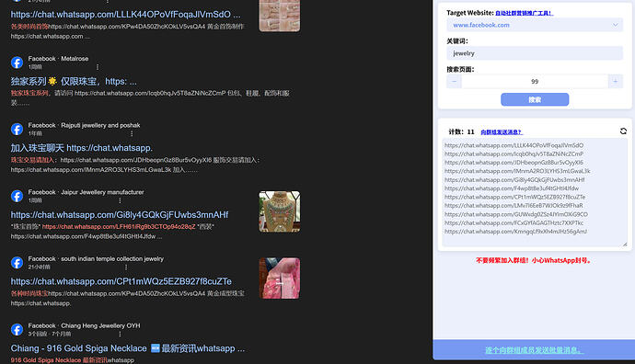Click the last textbox line starting with Kmngq
The height and width of the screenshot is (364, 635).
tap(515, 232)
